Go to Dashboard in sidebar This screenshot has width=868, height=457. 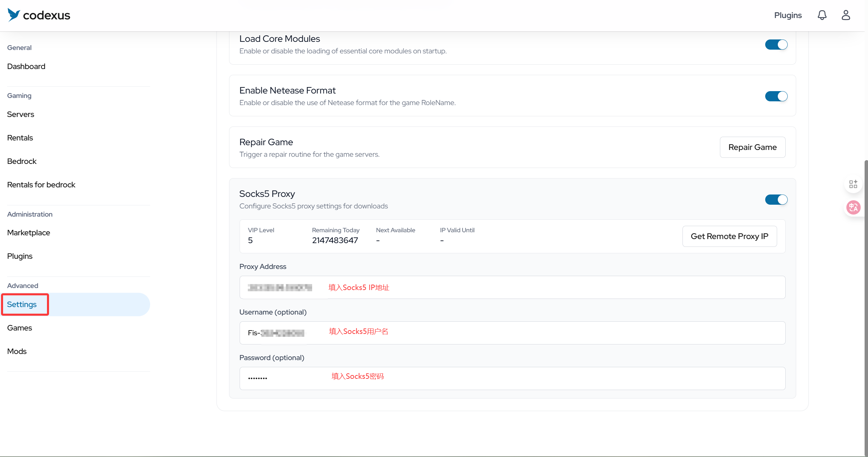tap(26, 66)
